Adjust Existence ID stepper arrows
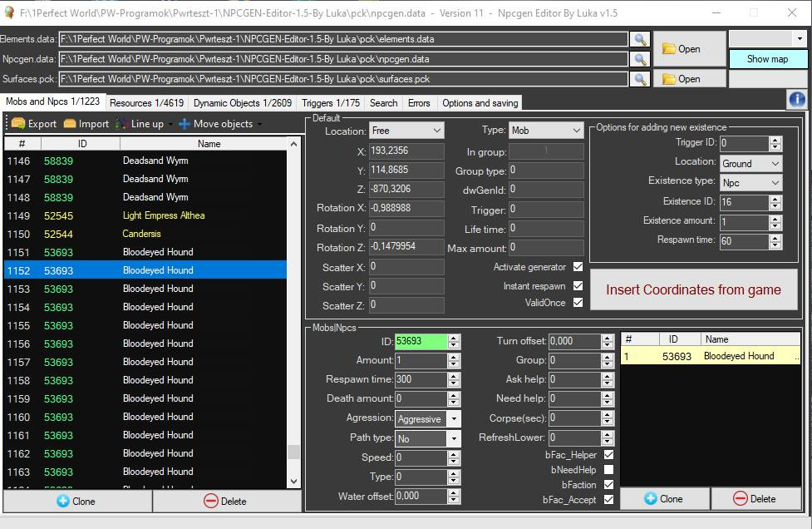The width and height of the screenshot is (812, 529). (775, 202)
